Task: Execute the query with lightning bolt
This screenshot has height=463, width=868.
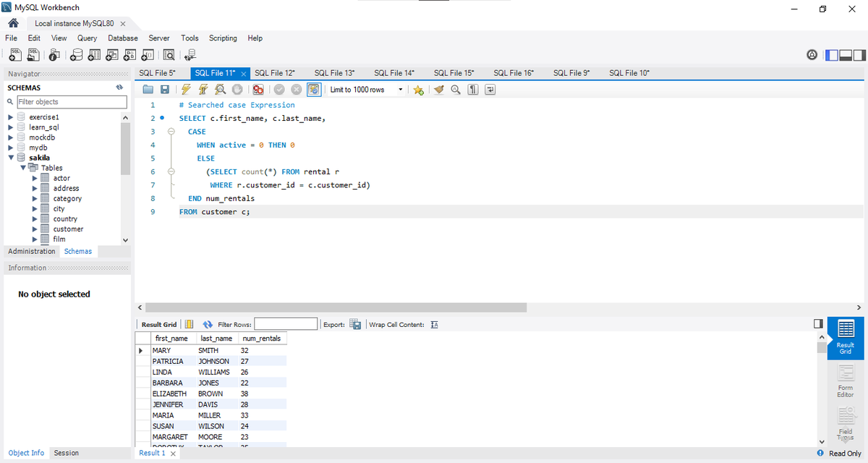Action: click(186, 90)
